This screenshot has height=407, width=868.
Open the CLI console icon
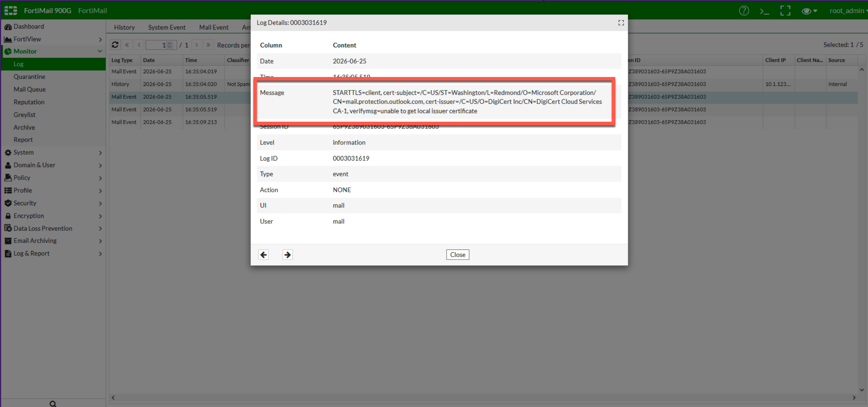[x=764, y=11]
